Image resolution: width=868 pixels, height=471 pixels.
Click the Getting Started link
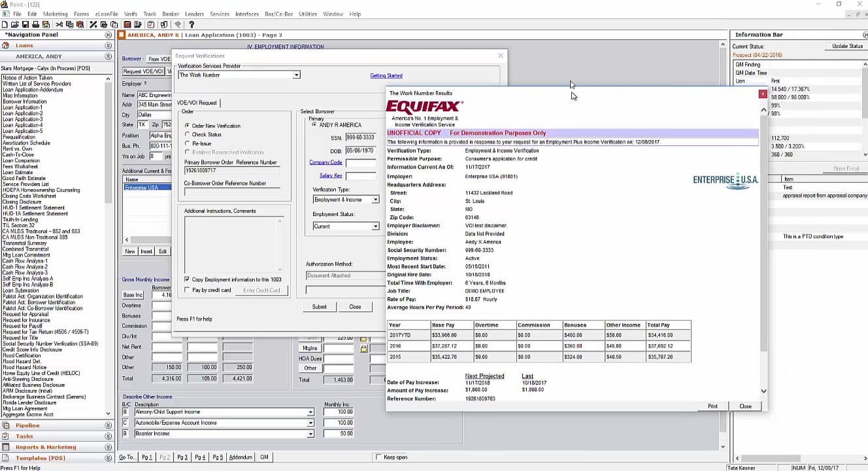point(386,76)
